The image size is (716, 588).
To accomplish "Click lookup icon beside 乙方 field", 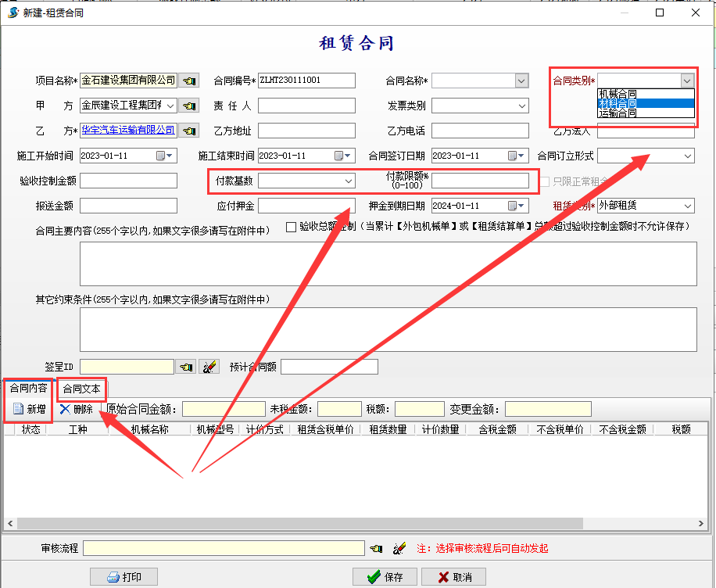I will [x=189, y=131].
